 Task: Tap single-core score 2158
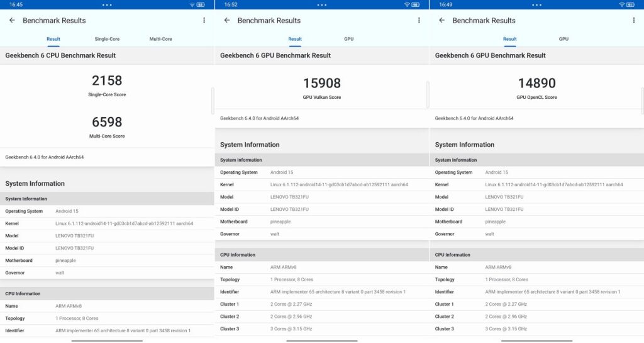(x=107, y=81)
